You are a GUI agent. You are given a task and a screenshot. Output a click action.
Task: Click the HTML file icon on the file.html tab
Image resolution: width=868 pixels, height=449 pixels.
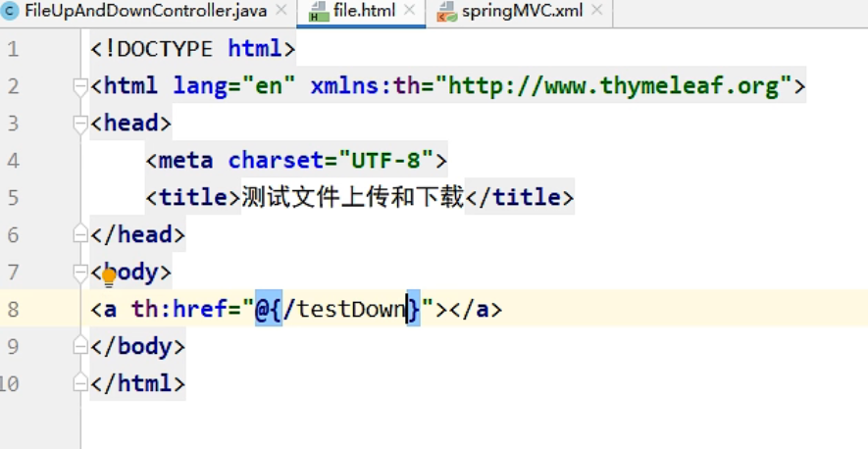pyautogui.click(x=319, y=12)
